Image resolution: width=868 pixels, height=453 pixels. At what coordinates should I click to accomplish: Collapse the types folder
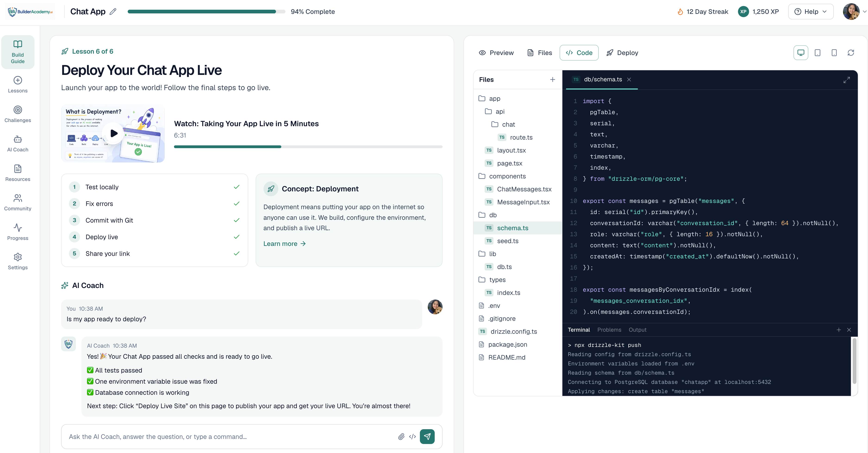(x=518, y=280)
